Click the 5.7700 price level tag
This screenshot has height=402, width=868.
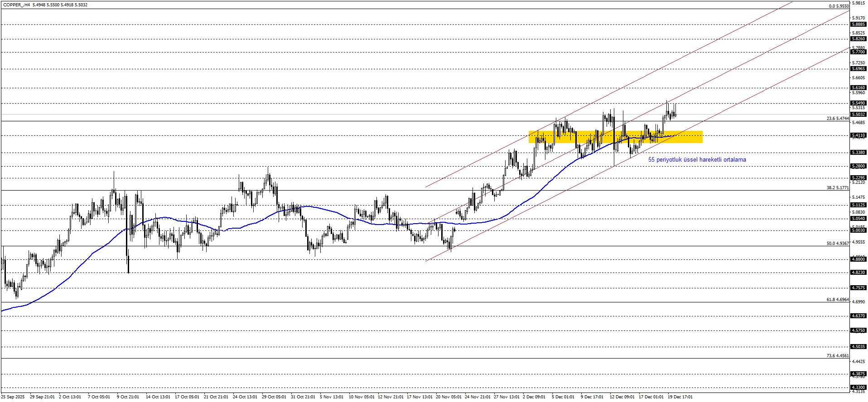858,52
